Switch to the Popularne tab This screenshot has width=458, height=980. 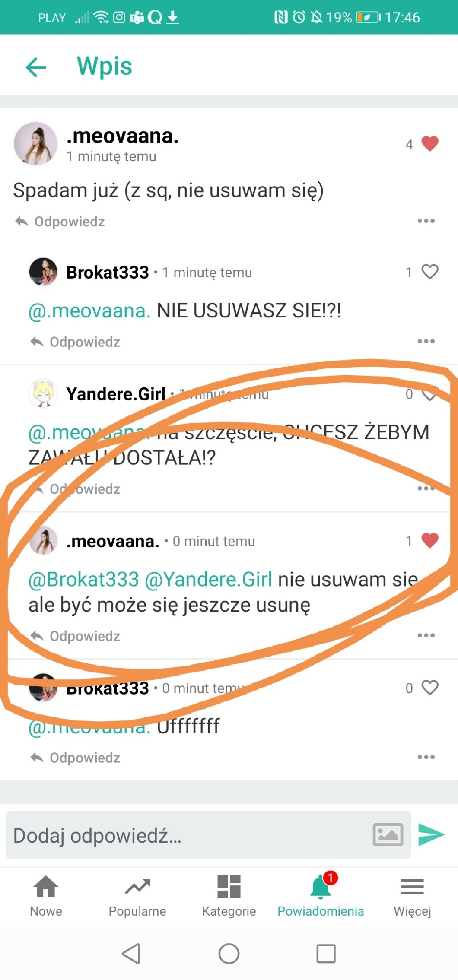coord(137,896)
